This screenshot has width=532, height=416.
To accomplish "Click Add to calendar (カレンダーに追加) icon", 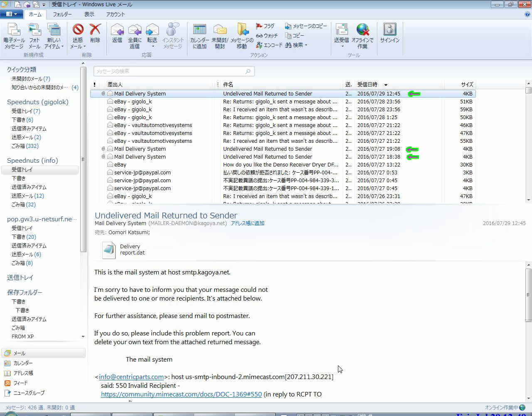I will [199, 30].
